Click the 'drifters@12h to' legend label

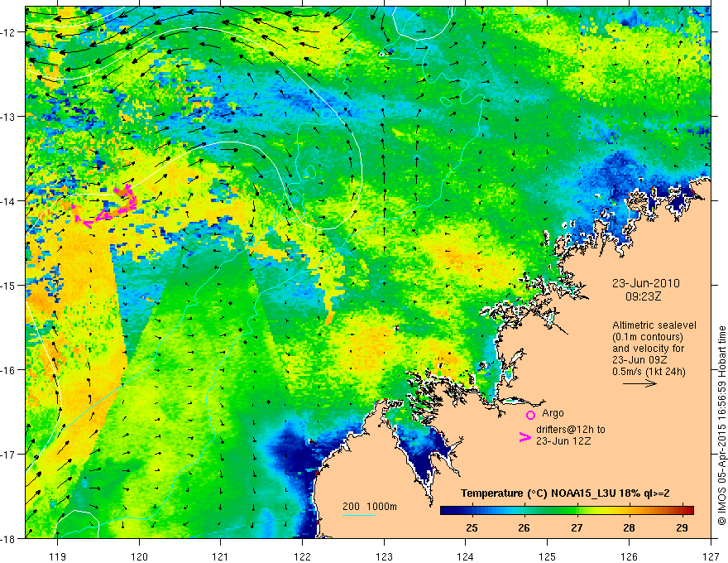pos(571,429)
